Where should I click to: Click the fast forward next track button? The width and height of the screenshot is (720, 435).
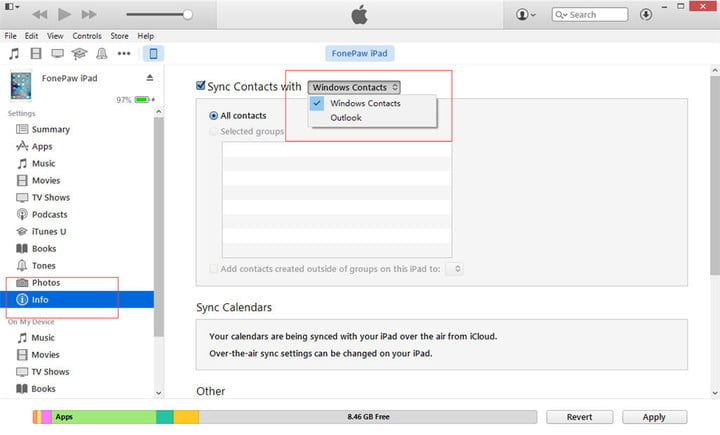pos(89,15)
